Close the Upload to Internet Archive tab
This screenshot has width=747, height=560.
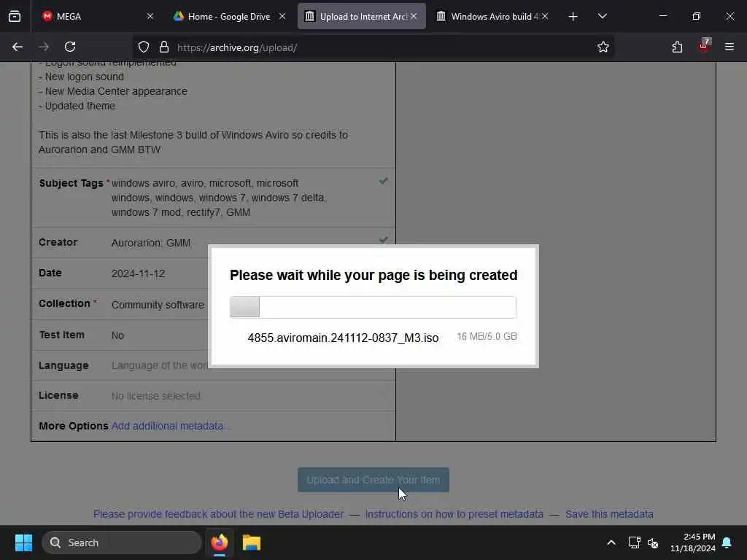click(x=414, y=16)
